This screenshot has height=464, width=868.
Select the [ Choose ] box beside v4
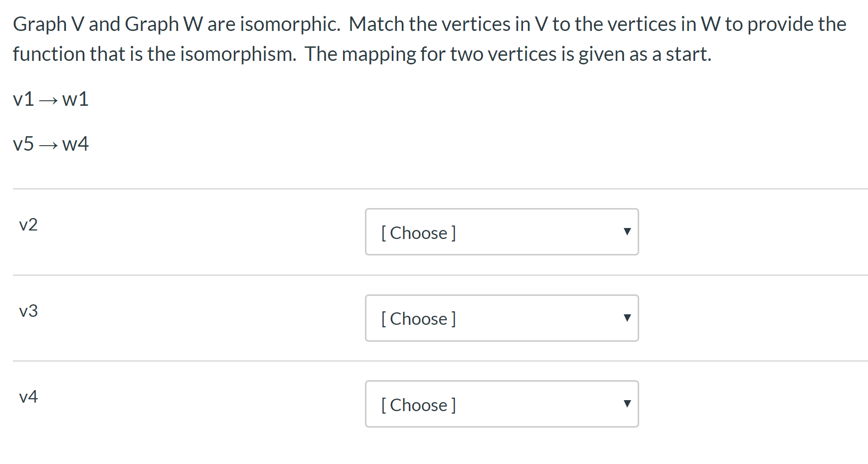point(502,404)
